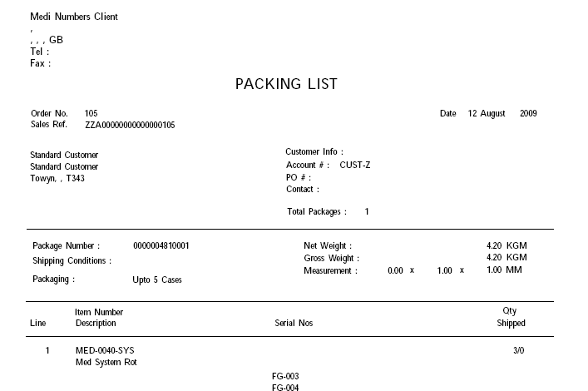Select item number MED-0040-SYS
Image resolution: width=588 pixels, height=391 pixels.
coord(105,350)
